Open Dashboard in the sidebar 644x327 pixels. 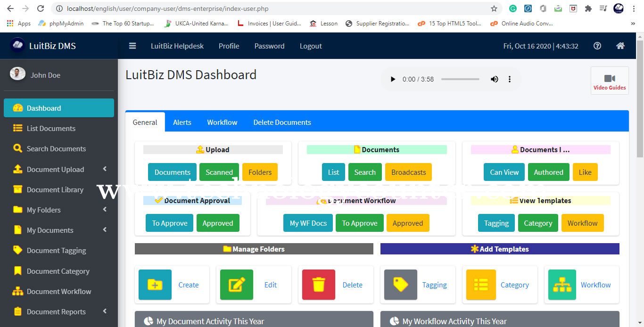click(x=59, y=108)
